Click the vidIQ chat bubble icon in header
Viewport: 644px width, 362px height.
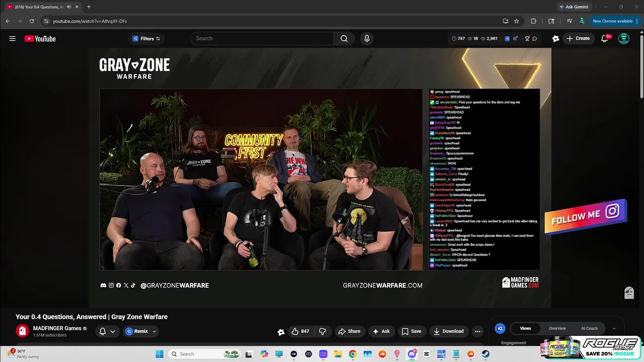pos(534,39)
